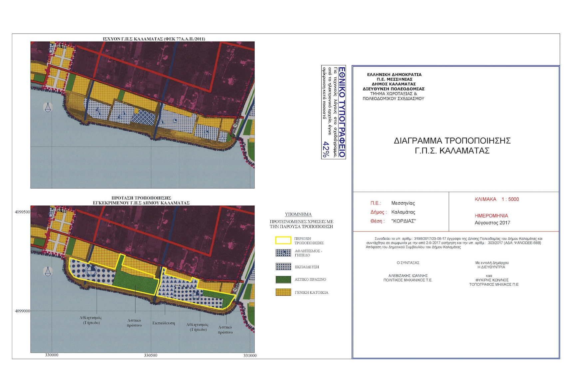Click the ΚΛΙΜΑΚΑ 1 : 5000 scale text
Screen dimensions: 564x392
point(496,199)
